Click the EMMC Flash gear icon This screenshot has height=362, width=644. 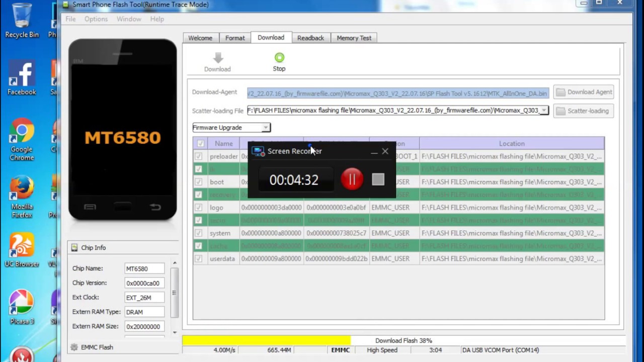click(74, 347)
